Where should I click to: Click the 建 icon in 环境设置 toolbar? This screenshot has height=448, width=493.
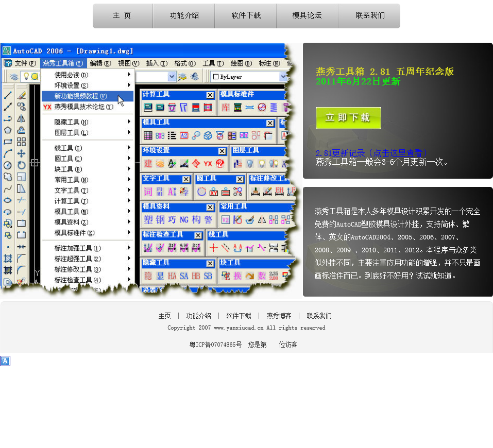[x=148, y=163]
